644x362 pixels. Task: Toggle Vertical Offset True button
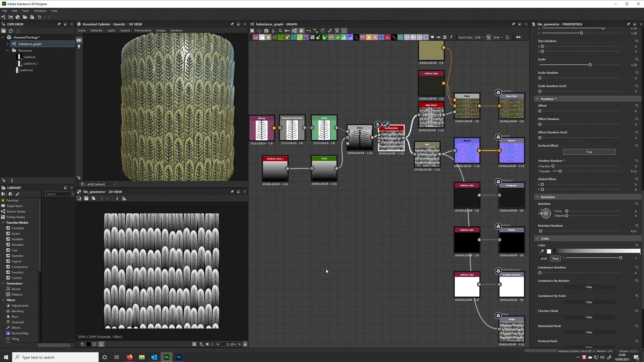coord(589,152)
